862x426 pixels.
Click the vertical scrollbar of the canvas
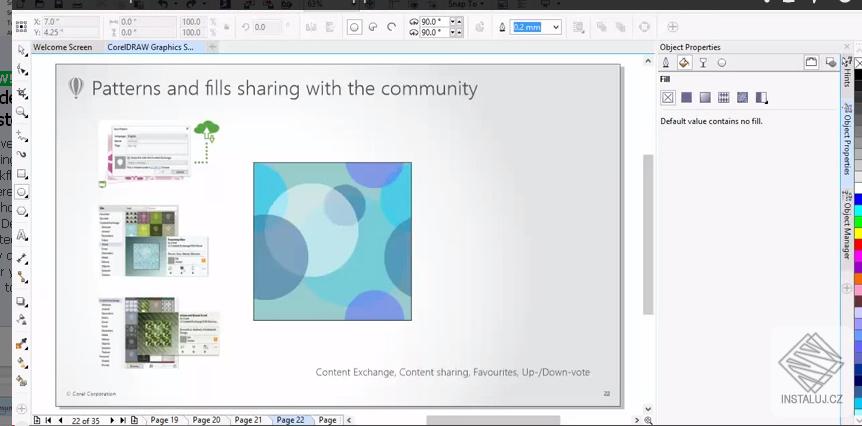(648, 235)
